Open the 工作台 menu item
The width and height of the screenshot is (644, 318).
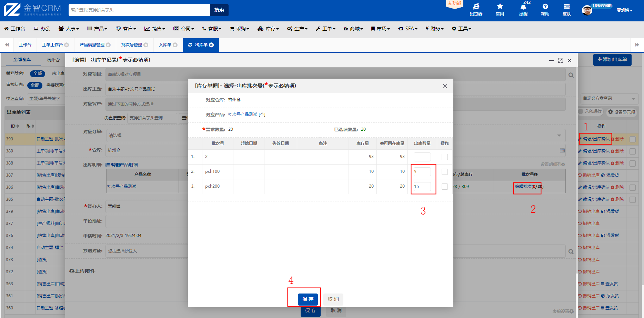click(x=14, y=29)
